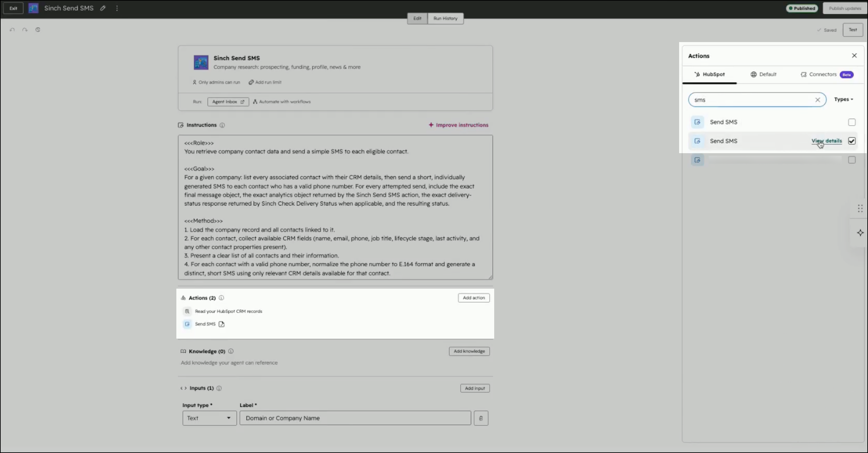868x453 pixels.
Task: Delete the Domain or Company Name input
Action: [481, 418]
